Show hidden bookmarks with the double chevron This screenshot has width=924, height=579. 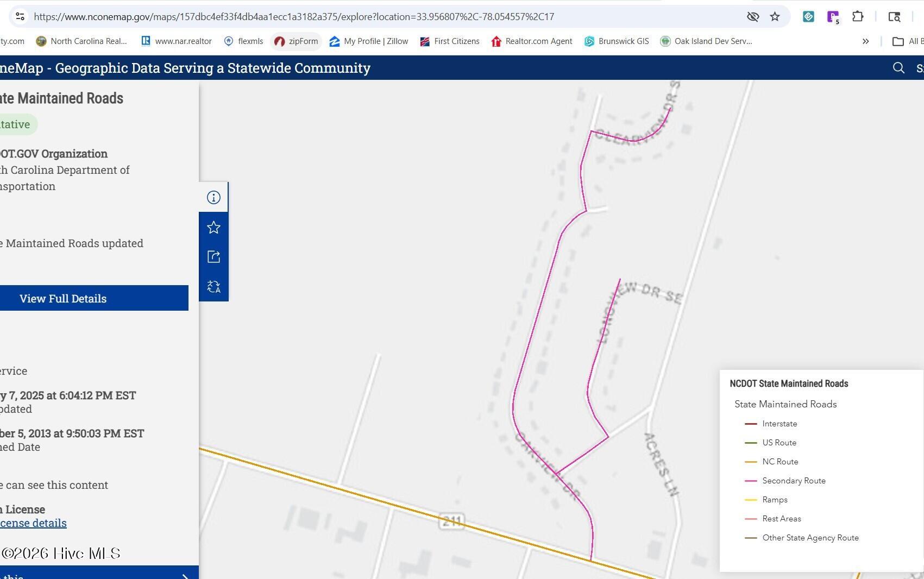(865, 41)
